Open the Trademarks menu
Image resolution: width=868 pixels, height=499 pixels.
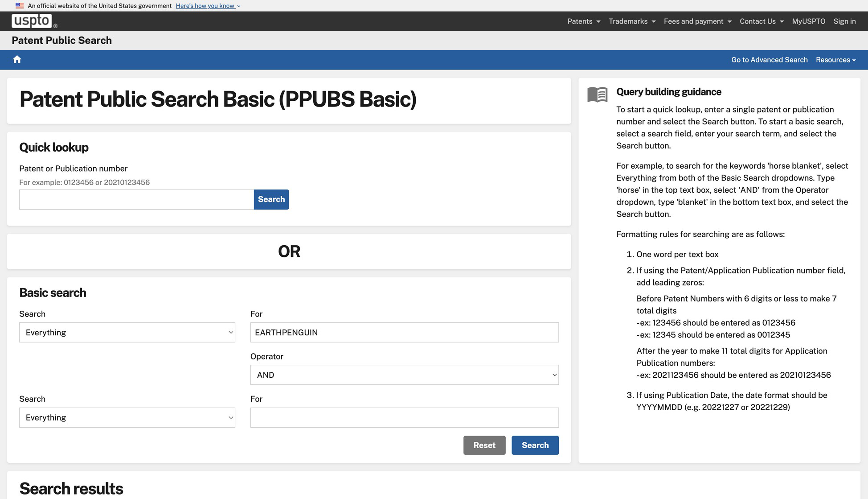pyautogui.click(x=632, y=21)
